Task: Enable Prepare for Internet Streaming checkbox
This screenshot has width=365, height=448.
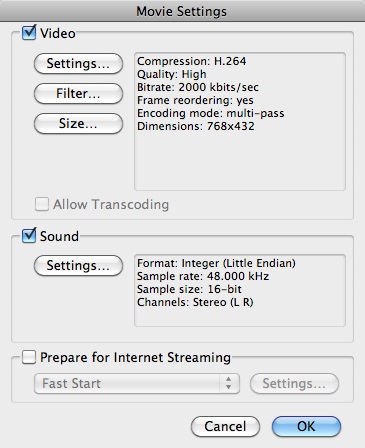Action: point(29,357)
